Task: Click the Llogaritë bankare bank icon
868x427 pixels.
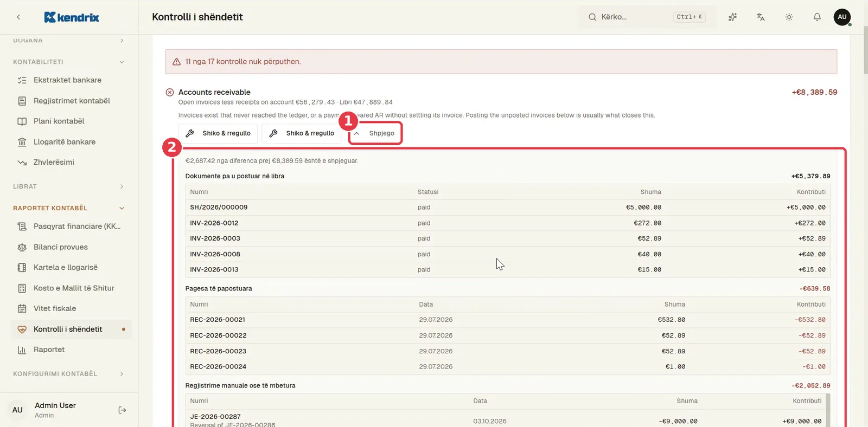Action: pos(22,142)
